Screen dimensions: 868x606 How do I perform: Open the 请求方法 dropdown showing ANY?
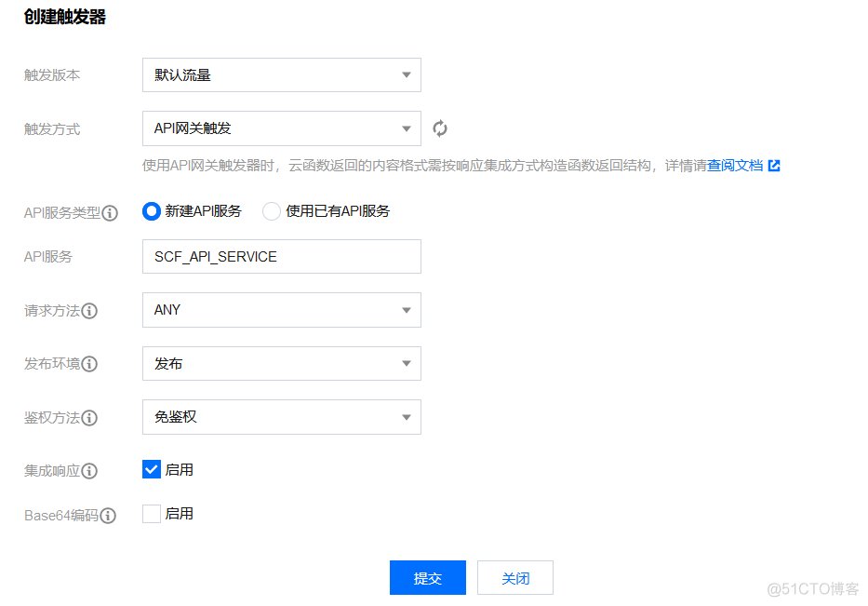282,310
